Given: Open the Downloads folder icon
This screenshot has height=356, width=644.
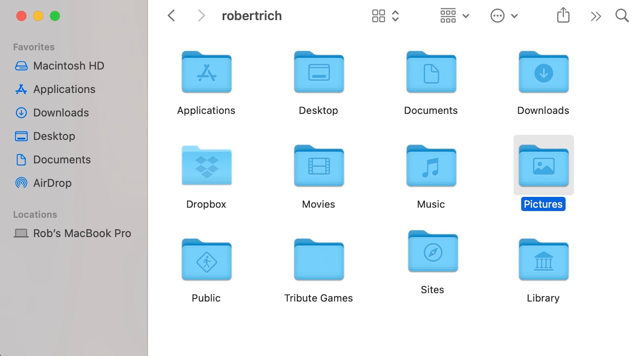Looking at the screenshot, I should coord(544,72).
